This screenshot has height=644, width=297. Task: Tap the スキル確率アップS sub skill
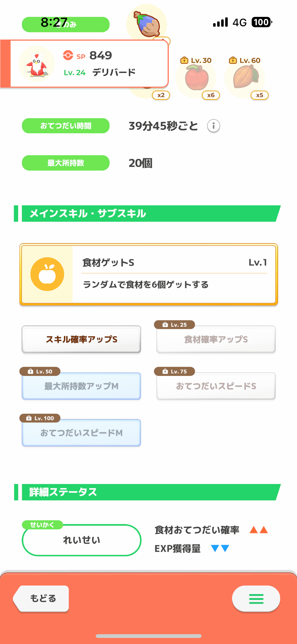click(x=81, y=339)
